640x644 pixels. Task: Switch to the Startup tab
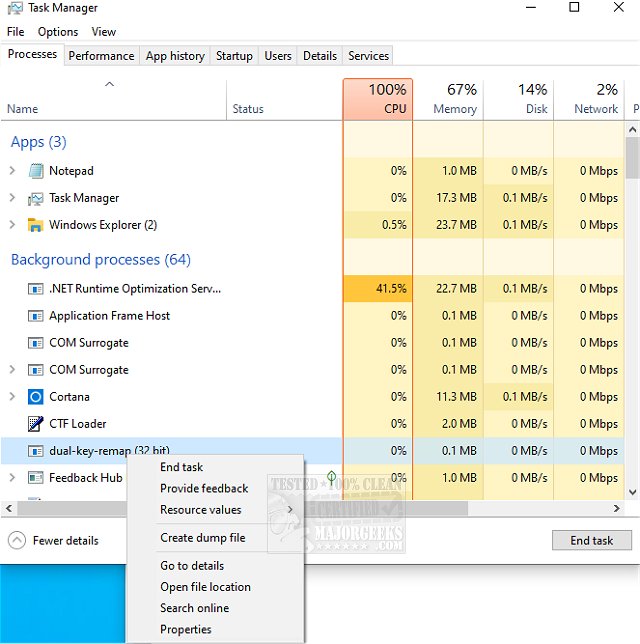pos(234,56)
